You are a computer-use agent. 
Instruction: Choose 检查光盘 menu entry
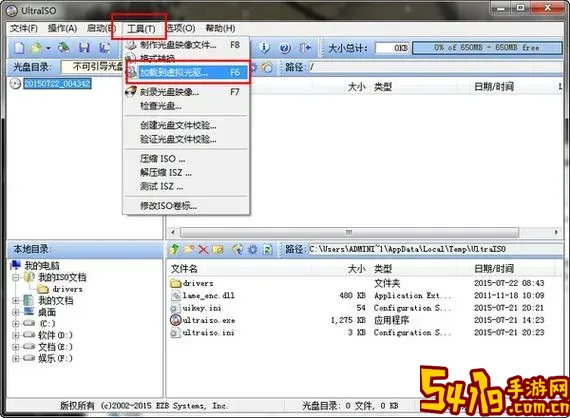186,106
